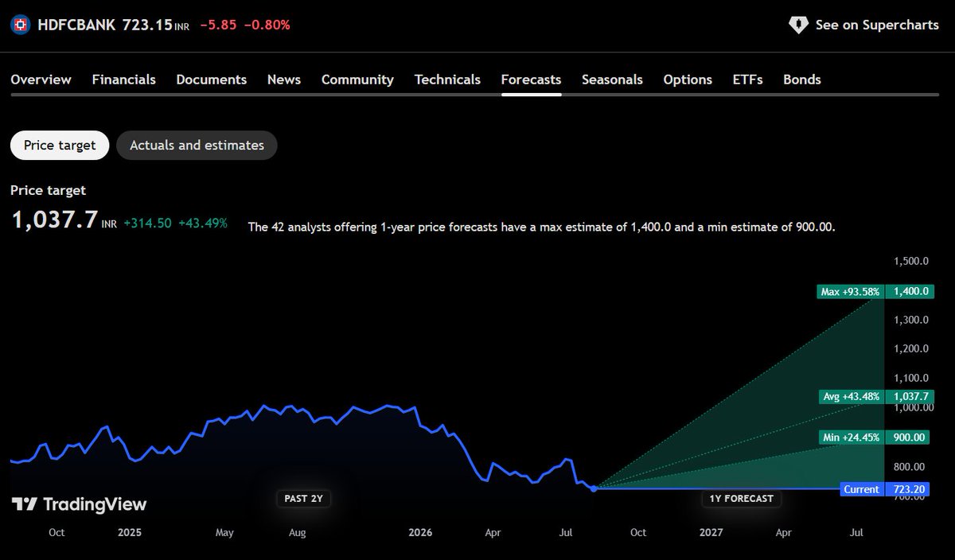Open the ETFs tab
This screenshot has width=955, height=560.
(747, 80)
